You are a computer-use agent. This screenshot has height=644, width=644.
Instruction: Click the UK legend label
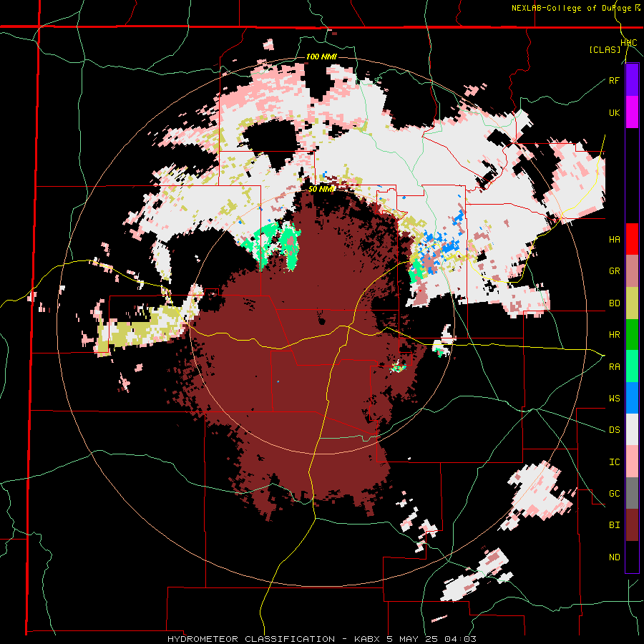pyautogui.click(x=614, y=112)
